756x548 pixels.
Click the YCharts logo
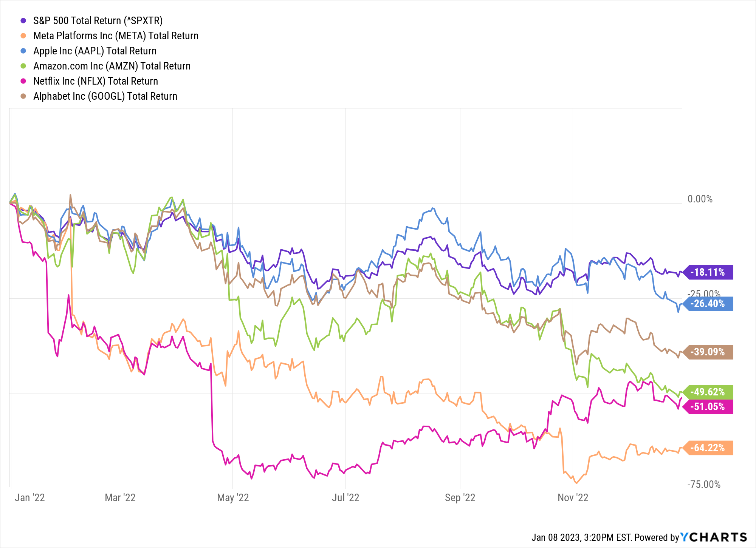point(714,537)
